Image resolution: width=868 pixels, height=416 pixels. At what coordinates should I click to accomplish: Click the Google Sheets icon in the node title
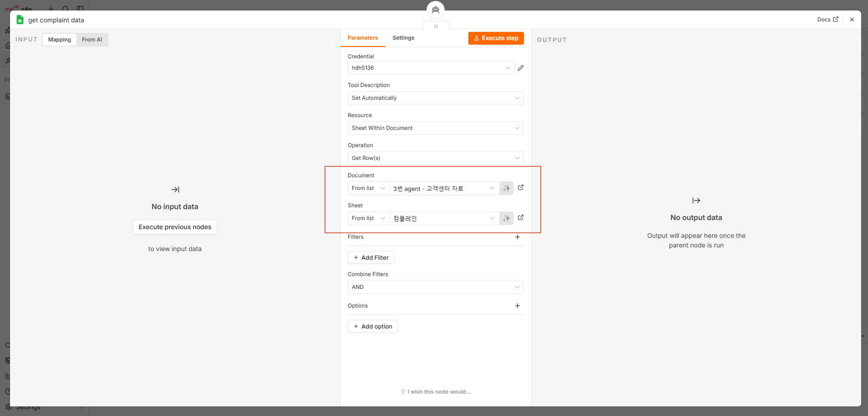[20, 20]
